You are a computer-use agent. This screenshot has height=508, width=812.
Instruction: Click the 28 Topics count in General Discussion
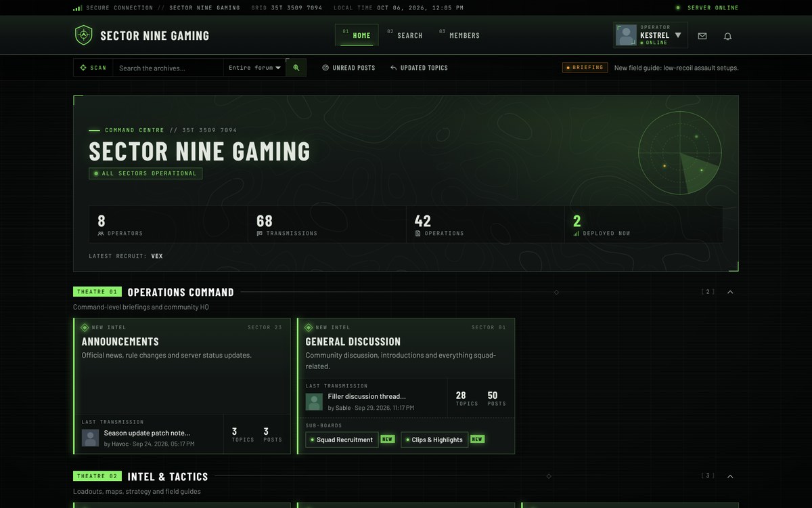point(467,398)
